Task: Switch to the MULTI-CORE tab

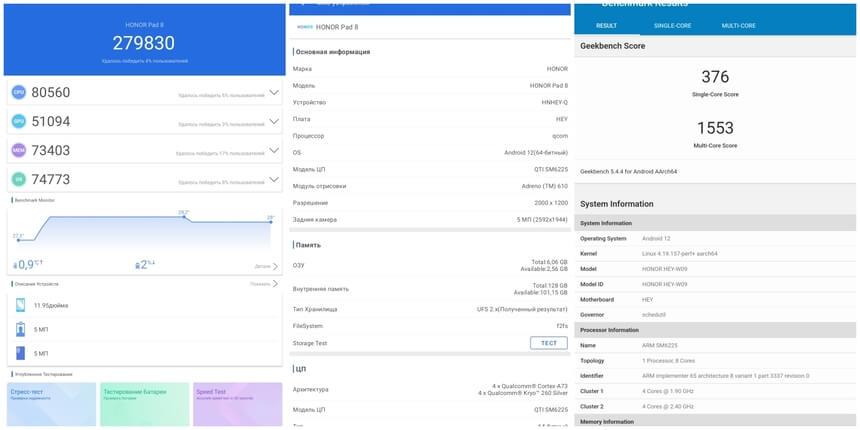Action: tap(738, 25)
